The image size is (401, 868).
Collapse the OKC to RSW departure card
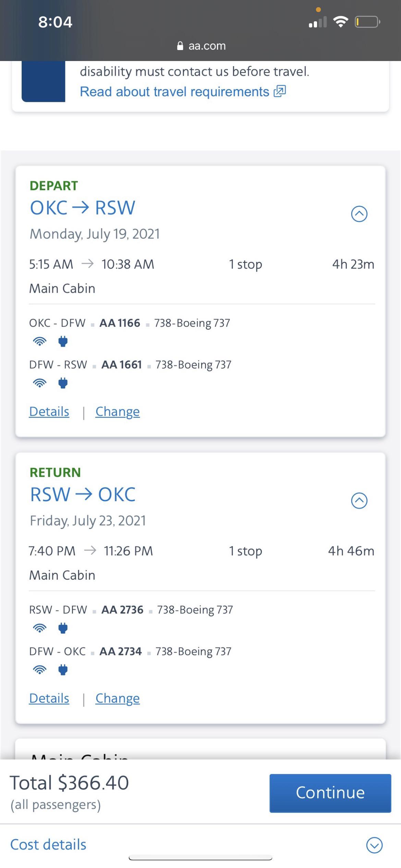359,214
